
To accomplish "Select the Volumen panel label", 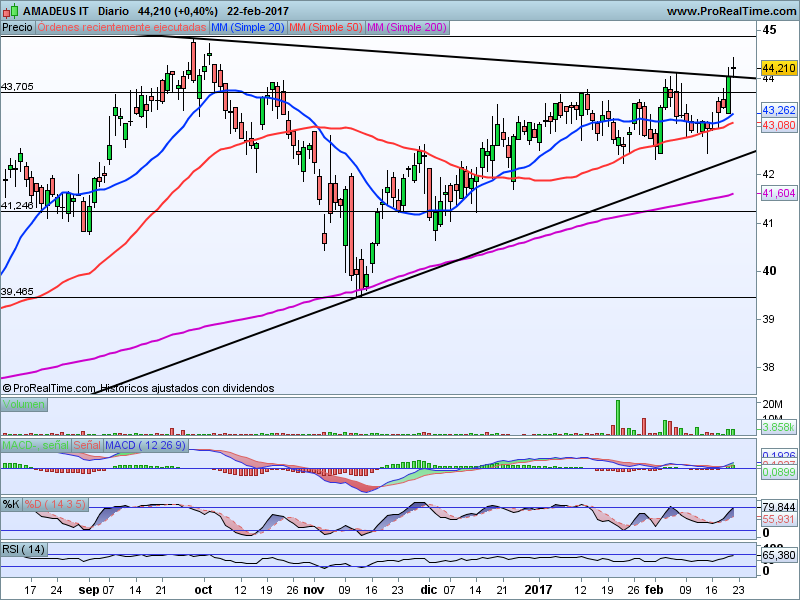I will 23,405.
